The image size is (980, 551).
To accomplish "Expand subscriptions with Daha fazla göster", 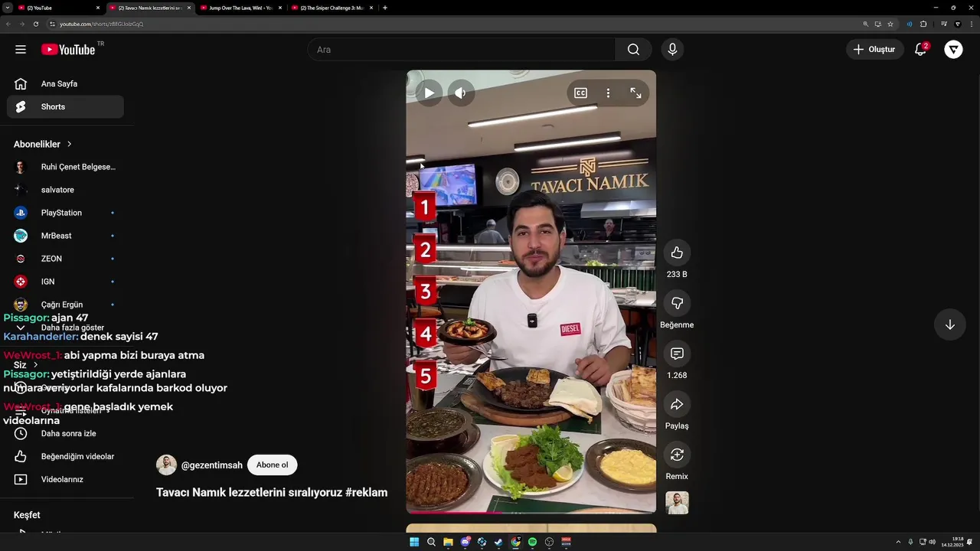I will [65, 328].
